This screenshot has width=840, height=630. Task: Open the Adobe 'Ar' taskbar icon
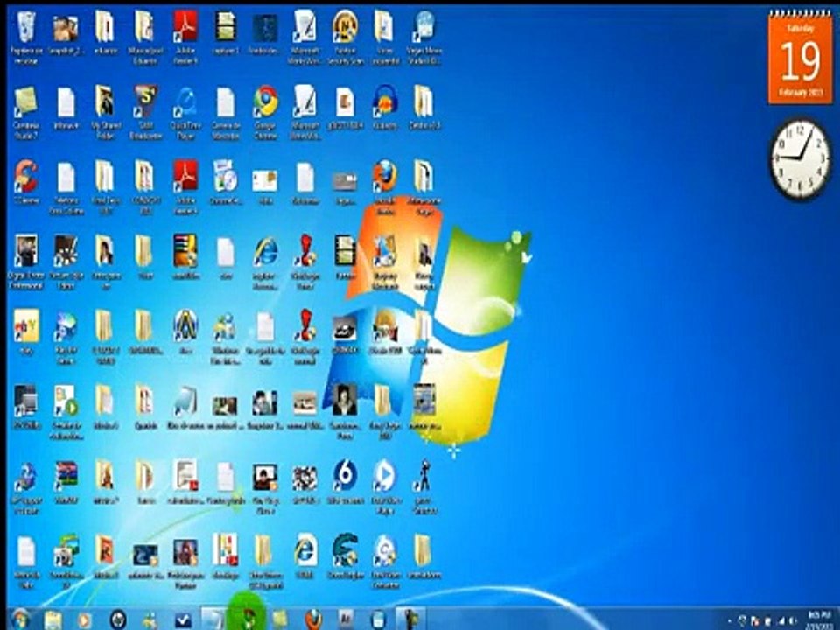click(x=346, y=619)
